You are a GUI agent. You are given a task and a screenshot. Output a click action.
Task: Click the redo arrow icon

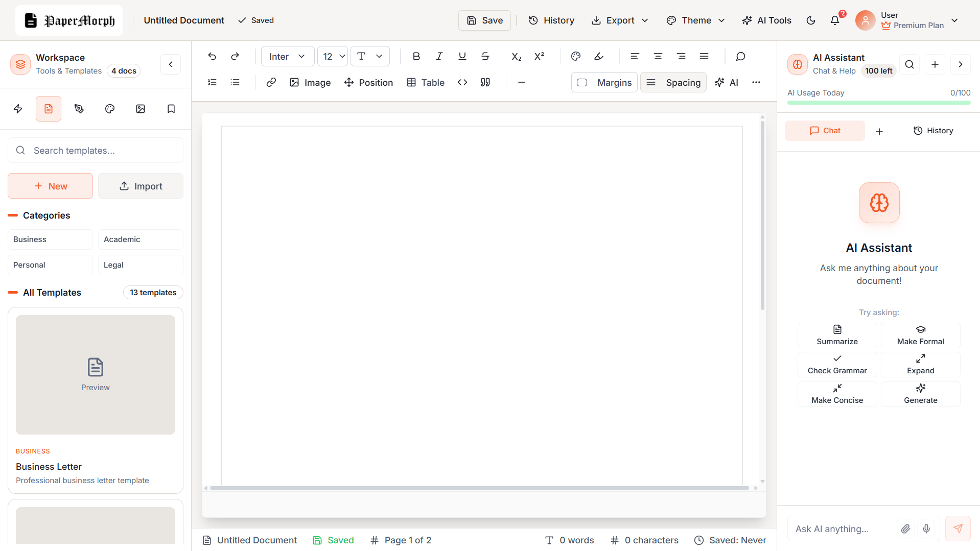tap(235, 56)
